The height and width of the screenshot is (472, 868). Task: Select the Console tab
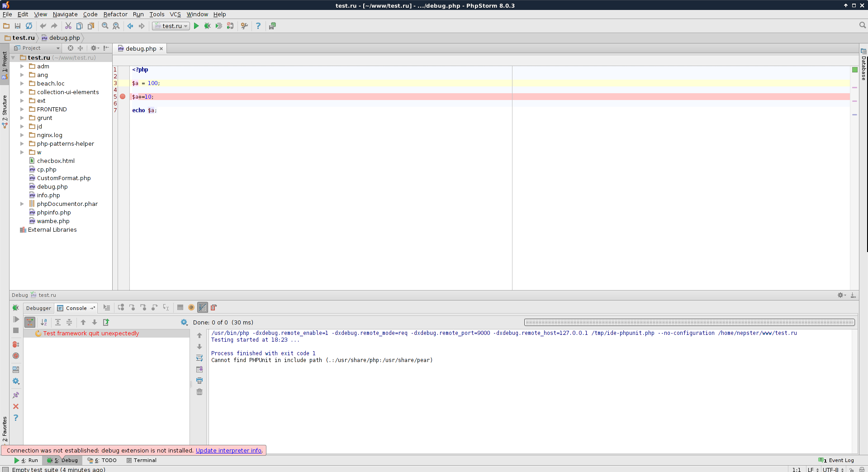76,308
